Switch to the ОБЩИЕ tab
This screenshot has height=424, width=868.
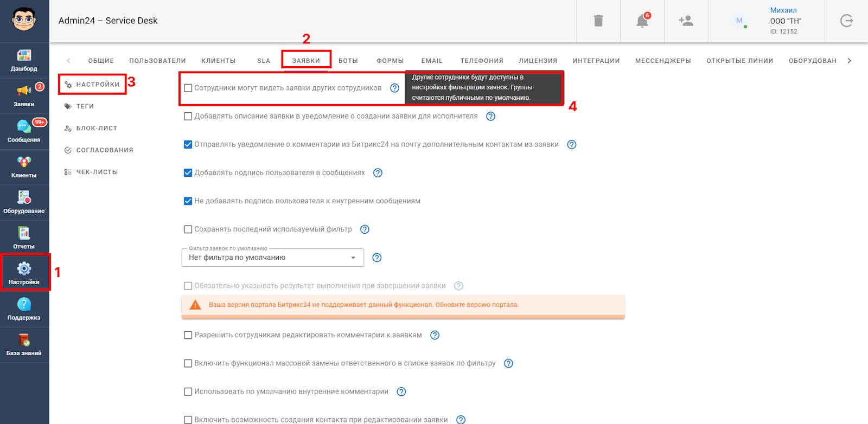[x=101, y=61]
